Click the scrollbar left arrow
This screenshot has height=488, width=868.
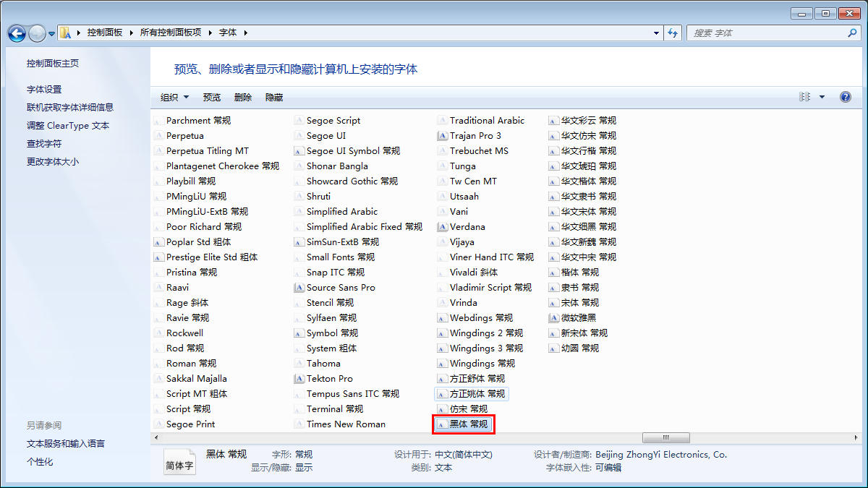156,438
